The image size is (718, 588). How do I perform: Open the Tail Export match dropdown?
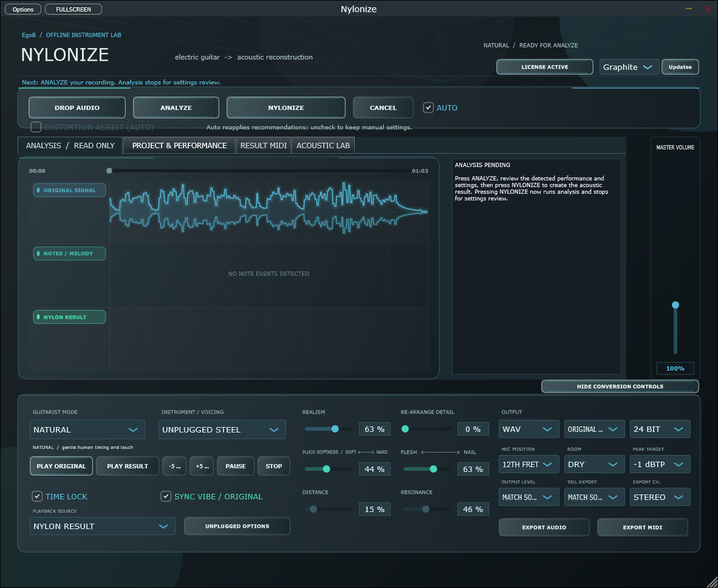594,497
